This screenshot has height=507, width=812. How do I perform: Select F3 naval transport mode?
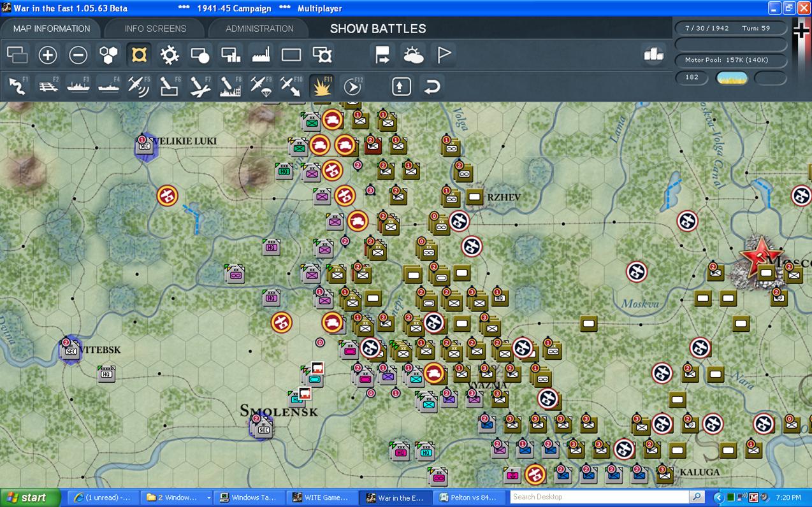78,86
